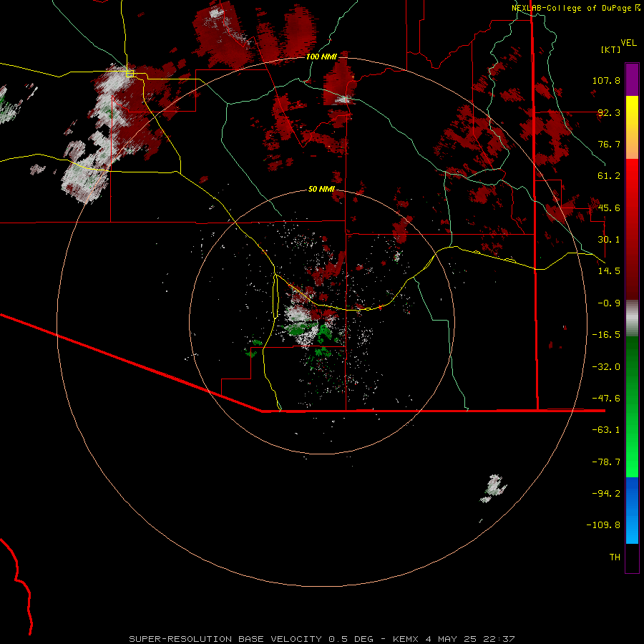
Task: Select the 76.7 velocity scale value
Action: point(609,144)
